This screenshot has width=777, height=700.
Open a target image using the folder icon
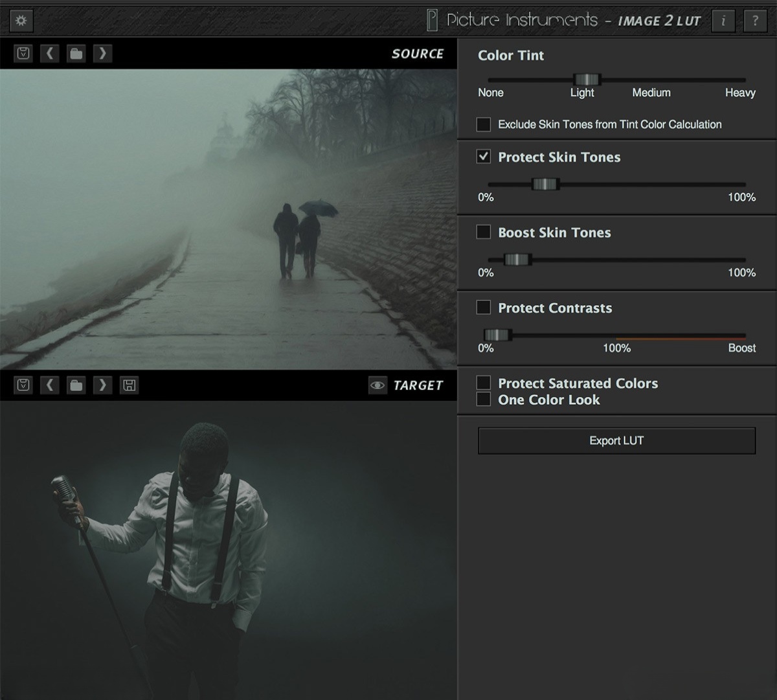coord(76,385)
